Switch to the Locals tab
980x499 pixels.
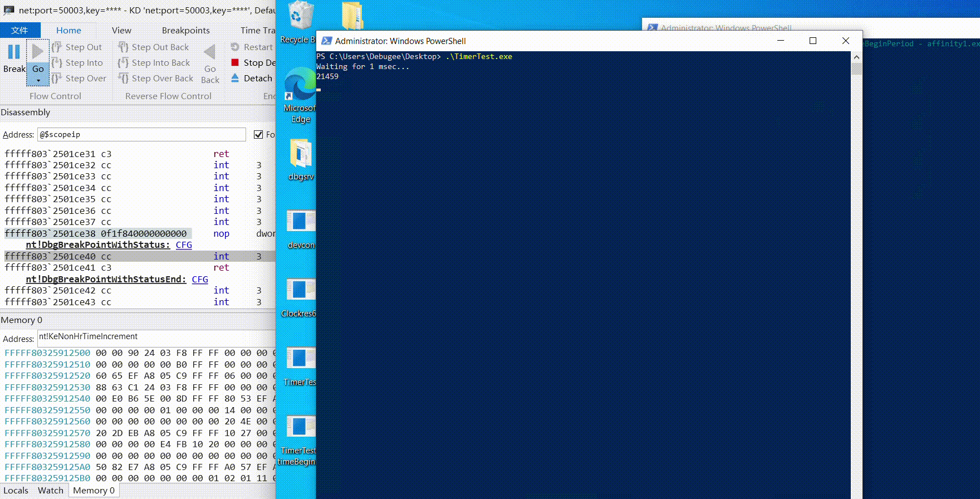(x=16, y=491)
